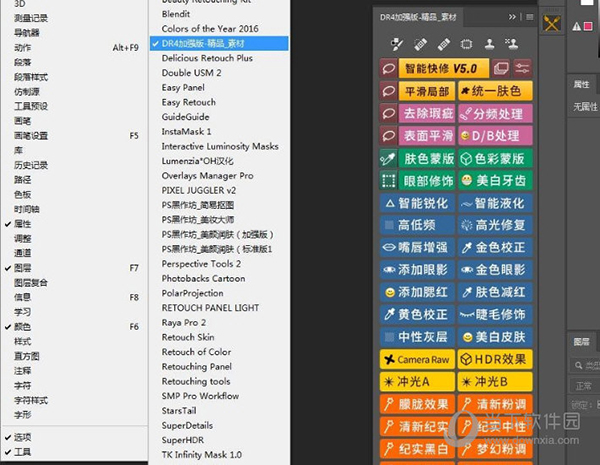This screenshot has width=600, height=465.
Task: Click the patch selection tool icon
Action: pos(466,44)
